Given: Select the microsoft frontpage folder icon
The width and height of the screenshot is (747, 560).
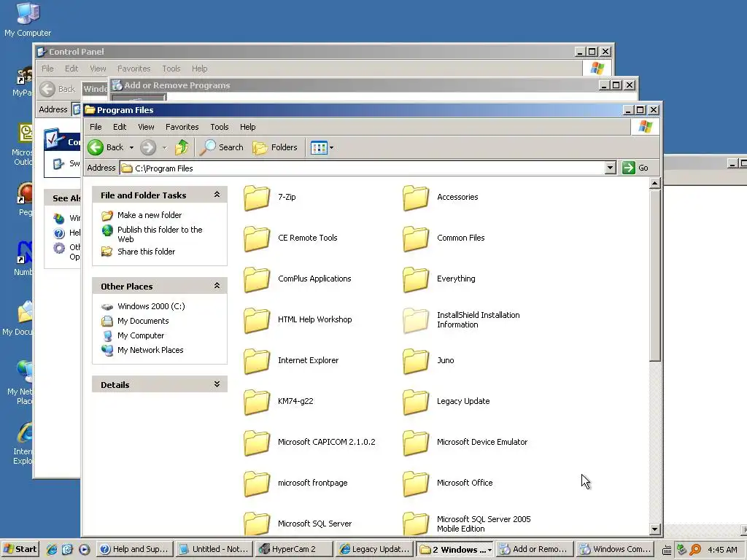Looking at the screenshot, I should 257,483.
